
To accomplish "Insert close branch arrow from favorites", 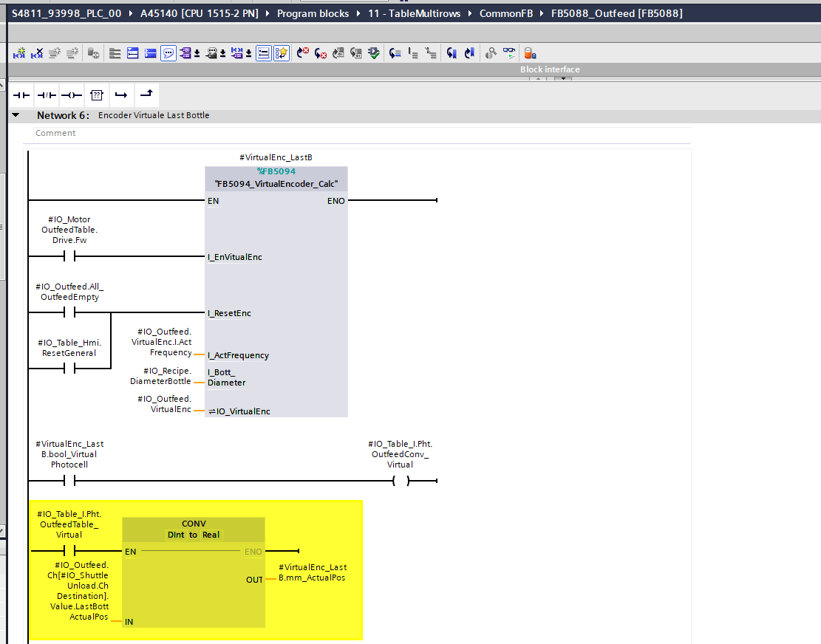I will pyautogui.click(x=146, y=95).
